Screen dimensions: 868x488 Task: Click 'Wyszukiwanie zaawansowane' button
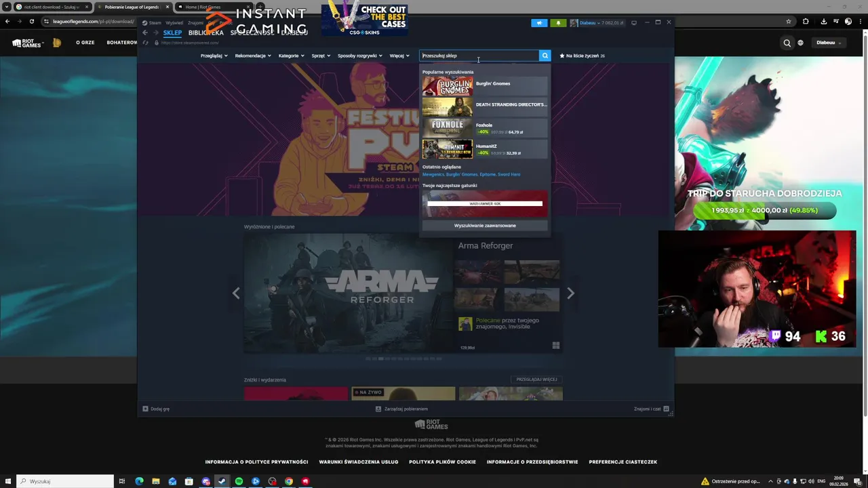click(x=485, y=225)
